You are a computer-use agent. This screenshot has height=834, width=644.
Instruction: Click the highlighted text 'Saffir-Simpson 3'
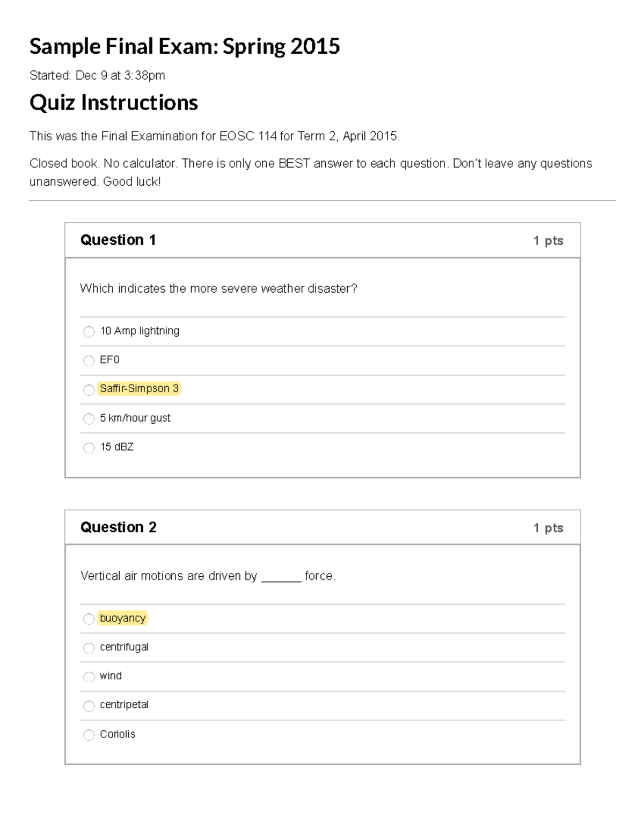click(x=140, y=388)
